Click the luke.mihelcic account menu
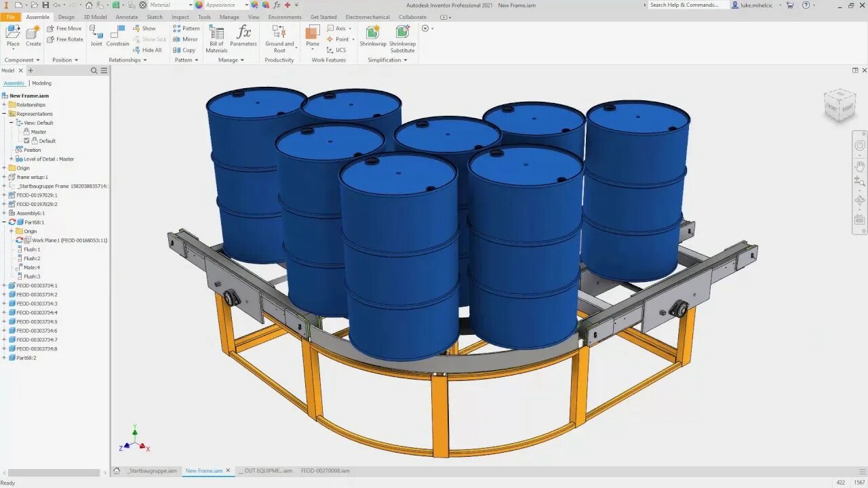Image resolution: width=868 pixels, height=488 pixels. click(x=757, y=5)
